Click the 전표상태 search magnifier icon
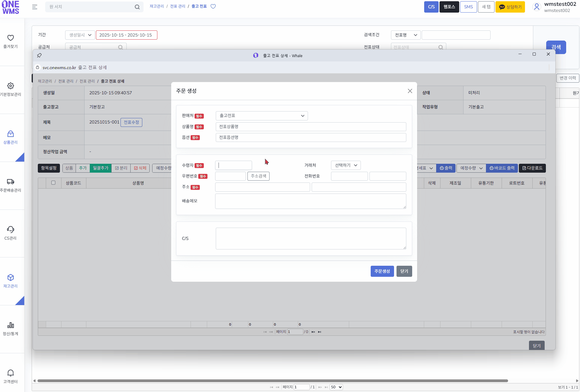The image size is (580, 392). point(440,47)
